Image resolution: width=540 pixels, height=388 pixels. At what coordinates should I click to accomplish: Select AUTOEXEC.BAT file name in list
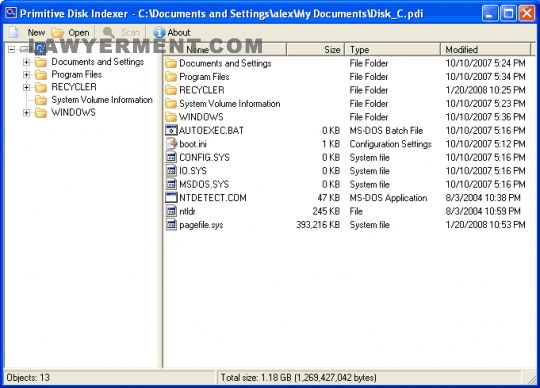coord(211,130)
